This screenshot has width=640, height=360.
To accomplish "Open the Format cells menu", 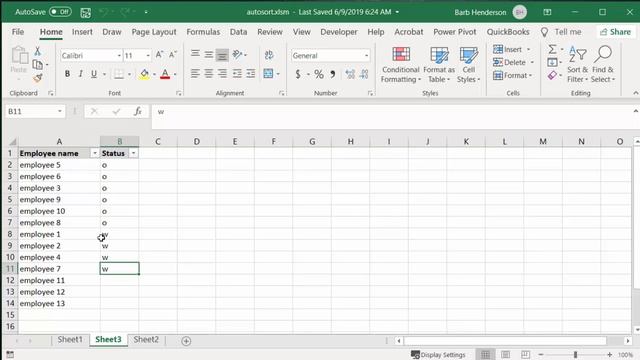I will 513,76.
